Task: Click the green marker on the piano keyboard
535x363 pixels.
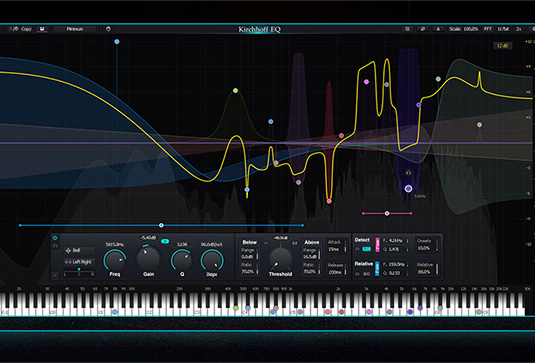Action: point(236,308)
